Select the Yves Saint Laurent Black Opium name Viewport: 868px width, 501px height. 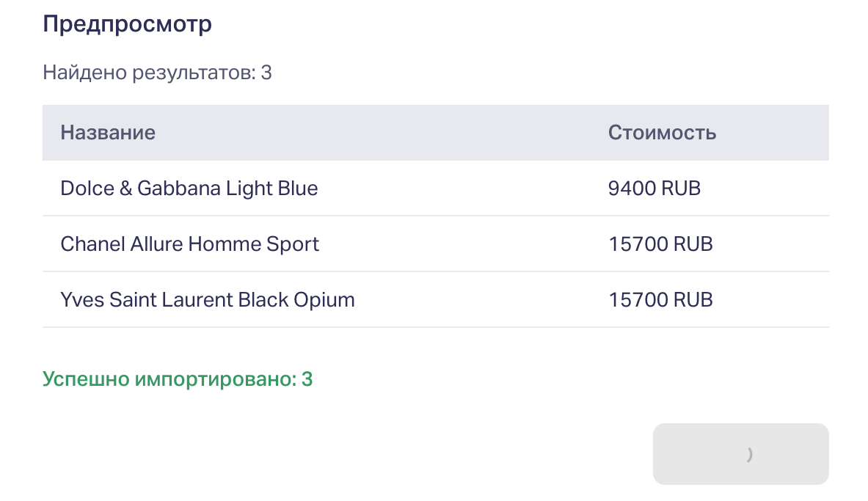click(x=207, y=300)
